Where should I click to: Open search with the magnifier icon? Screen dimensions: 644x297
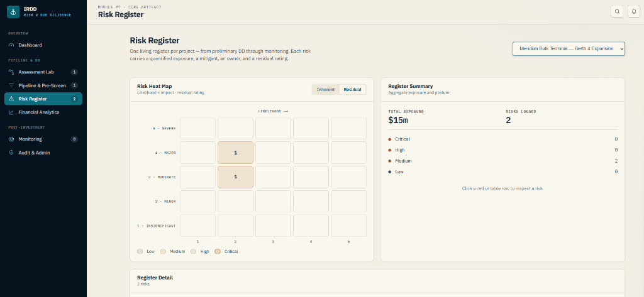[617, 11]
